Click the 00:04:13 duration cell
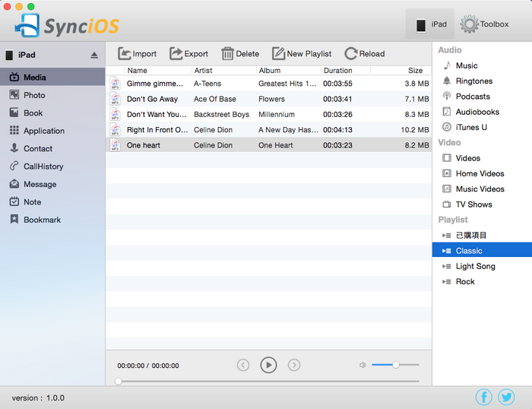The image size is (532, 409). (x=337, y=130)
